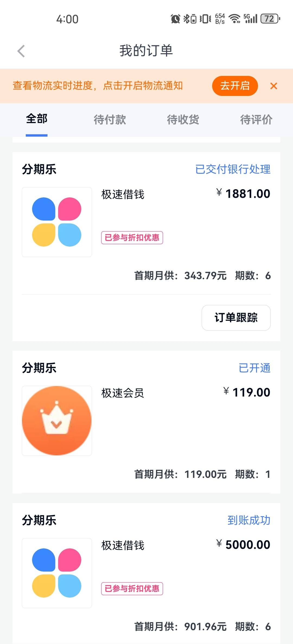Image resolution: width=293 pixels, height=644 pixels.
Task: Select the 全部 tab
Action: 37,119
